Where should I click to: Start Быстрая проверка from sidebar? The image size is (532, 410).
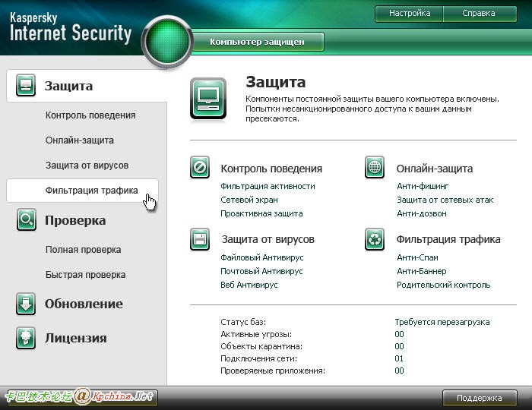85,274
